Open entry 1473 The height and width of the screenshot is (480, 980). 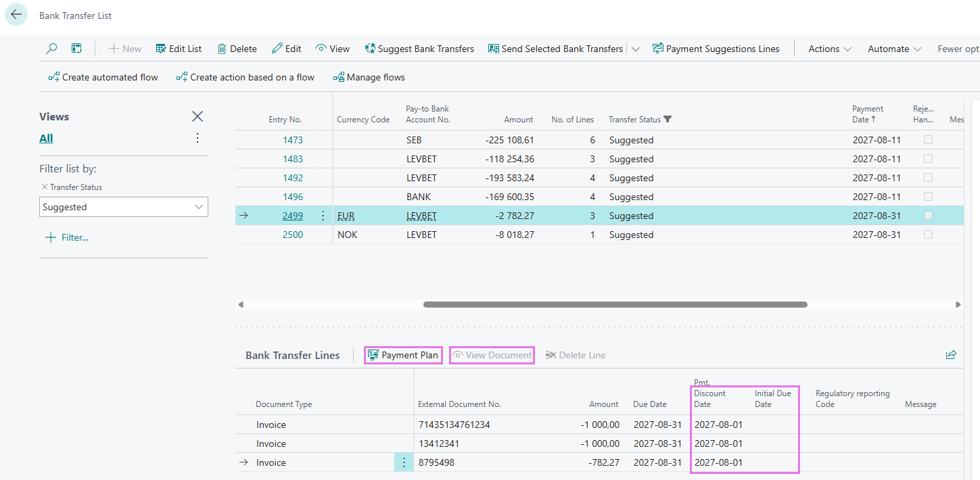(x=293, y=140)
